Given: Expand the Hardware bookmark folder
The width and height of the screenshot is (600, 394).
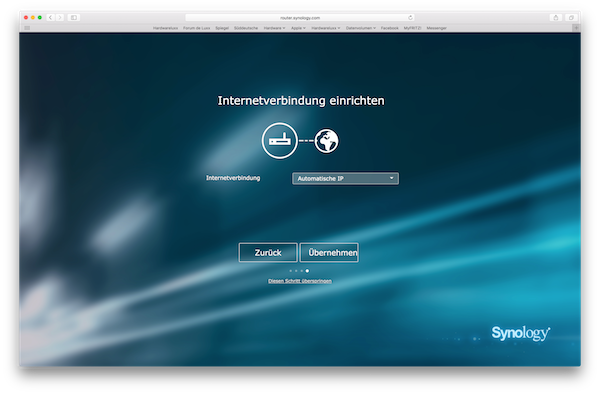Looking at the screenshot, I should pyautogui.click(x=274, y=28).
